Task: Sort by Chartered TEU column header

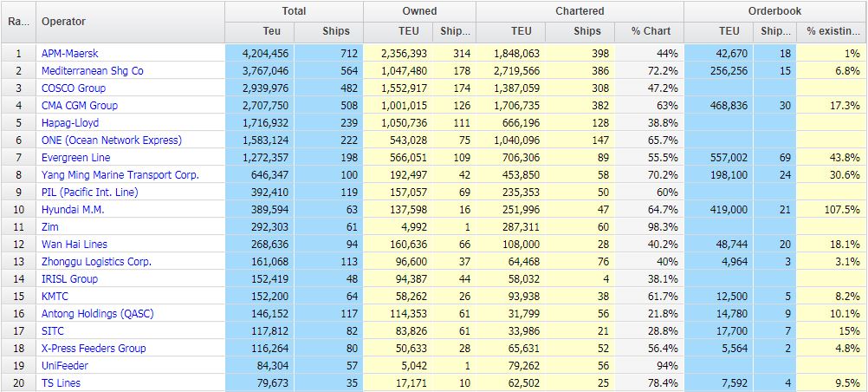Action: click(x=510, y=32)
